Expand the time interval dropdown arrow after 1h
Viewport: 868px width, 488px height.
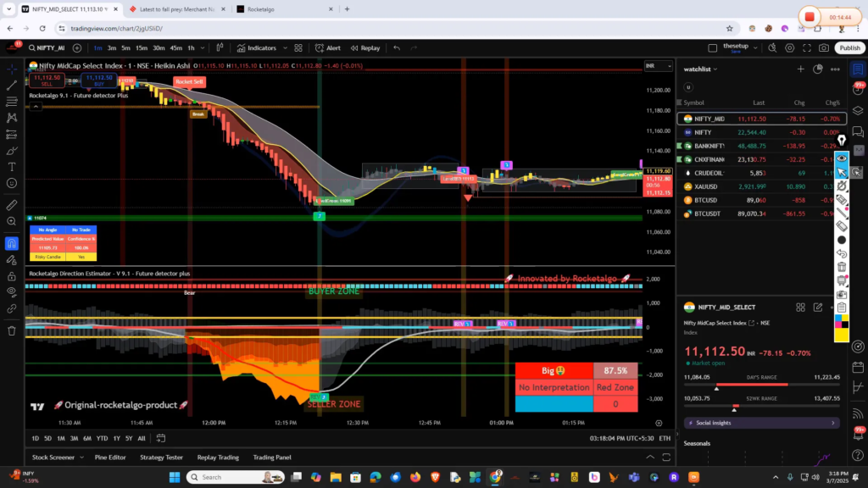(x=203, y=48)
